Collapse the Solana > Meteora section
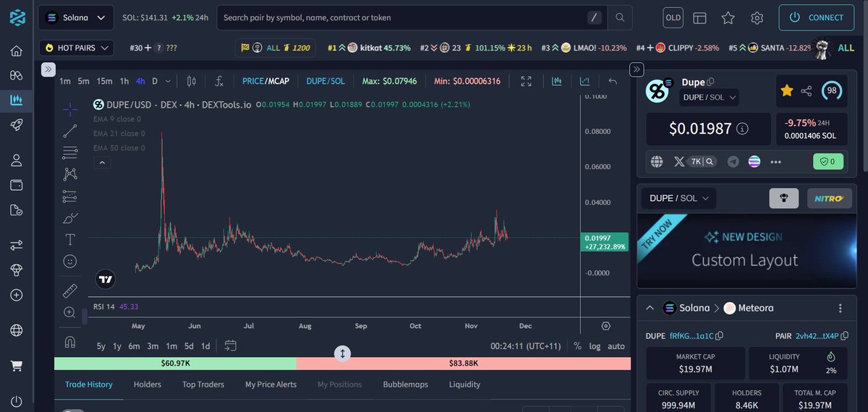 click(x=650, y=308)
